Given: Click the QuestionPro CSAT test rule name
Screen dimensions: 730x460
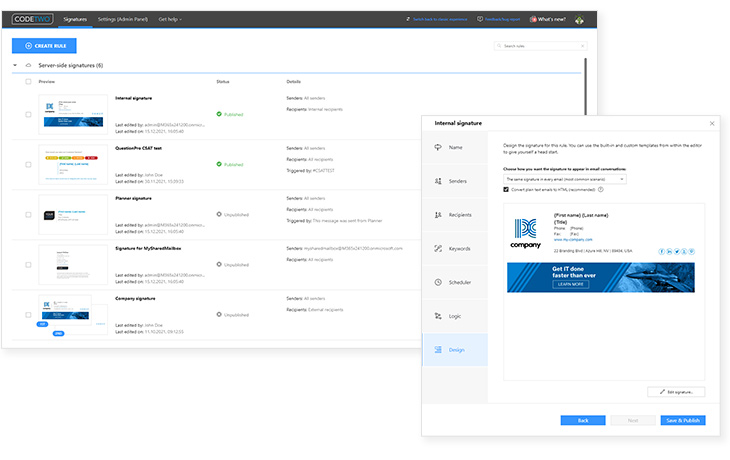Looking at the screenshot, I should 138,148.
